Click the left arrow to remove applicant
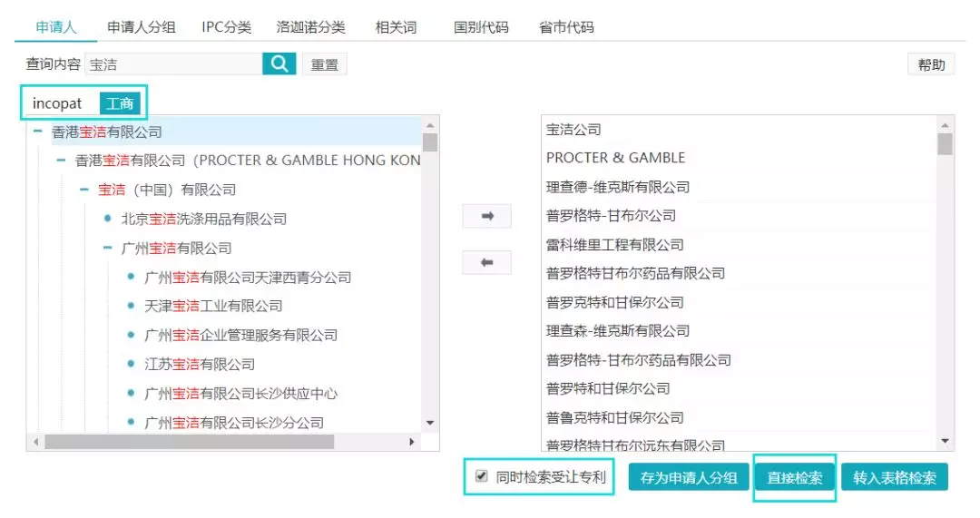Screen dimensions: 980x518 click(x=487, y=262)
